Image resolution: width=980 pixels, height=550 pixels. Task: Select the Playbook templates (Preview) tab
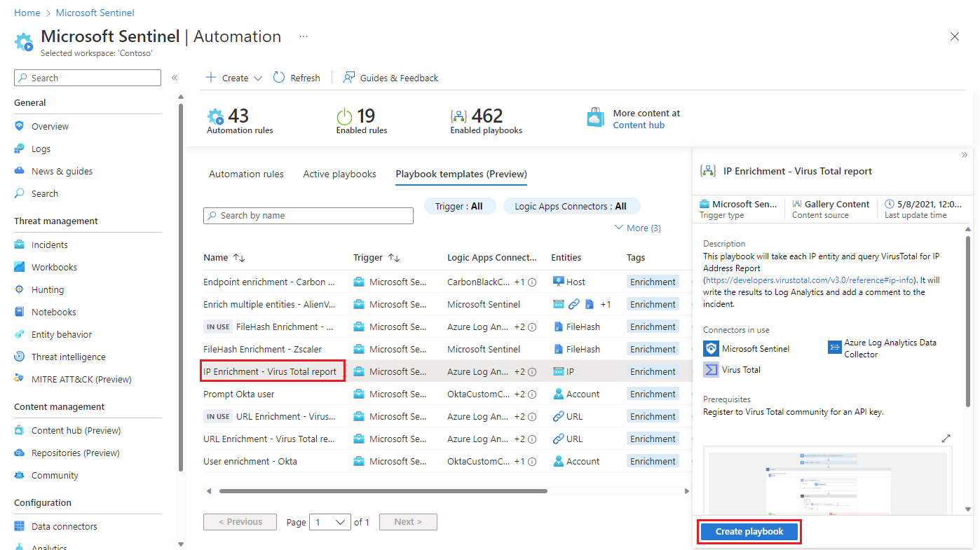click(461, 174)
